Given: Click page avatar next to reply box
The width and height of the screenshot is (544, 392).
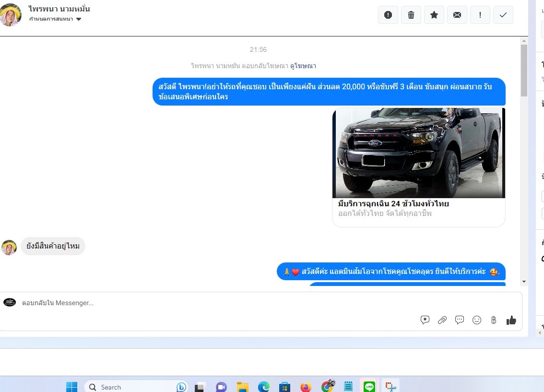Looking at the screenshot, I should pyautogui.click(x=10, y=302).
